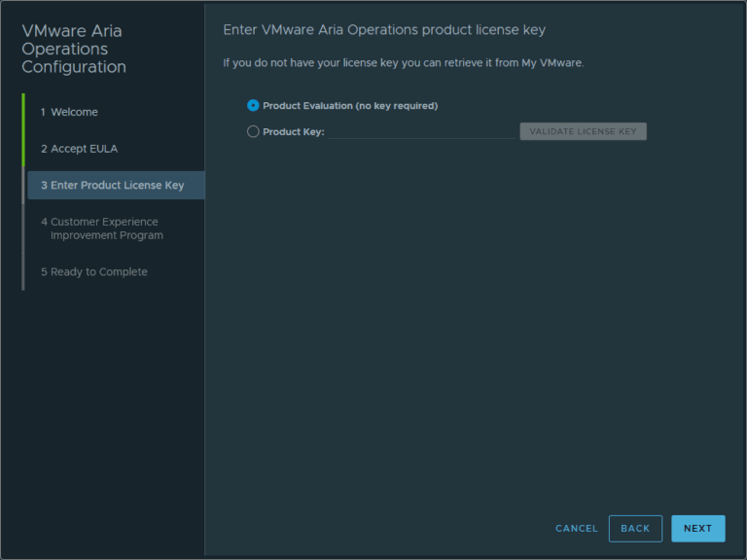Click the 'If you do not have your license key' text
Screen dimensions: 747x560
(404, 63)
